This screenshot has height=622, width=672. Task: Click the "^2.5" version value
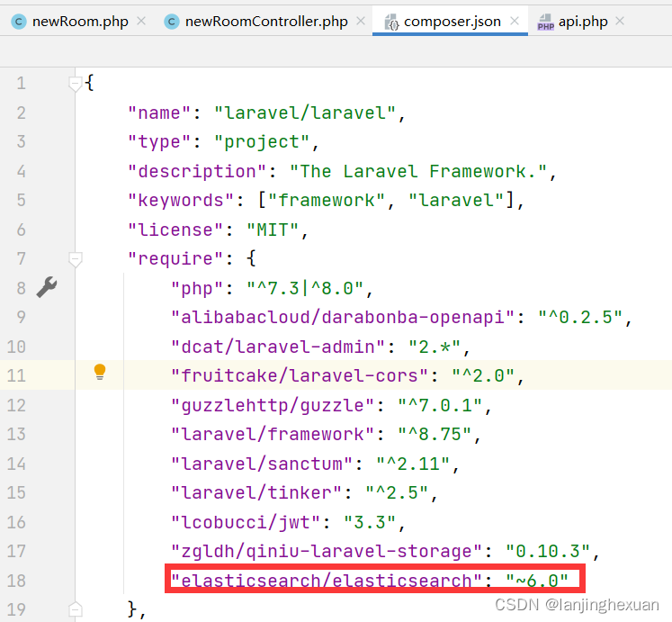pyautogui.click(x=397, y=493)
